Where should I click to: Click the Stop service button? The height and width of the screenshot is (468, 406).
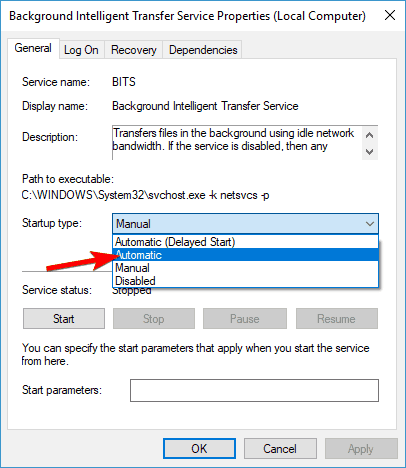[x=154, y=319]
